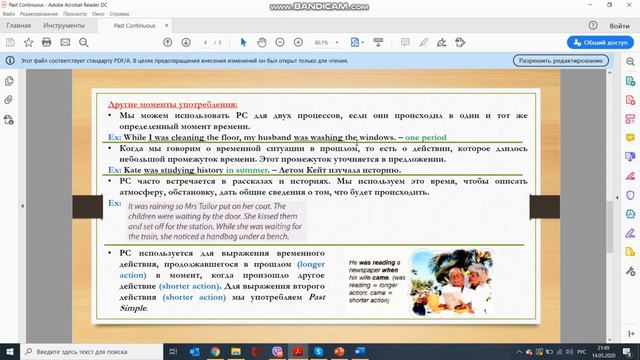Add bookmark with the star icon

[29, 42]
